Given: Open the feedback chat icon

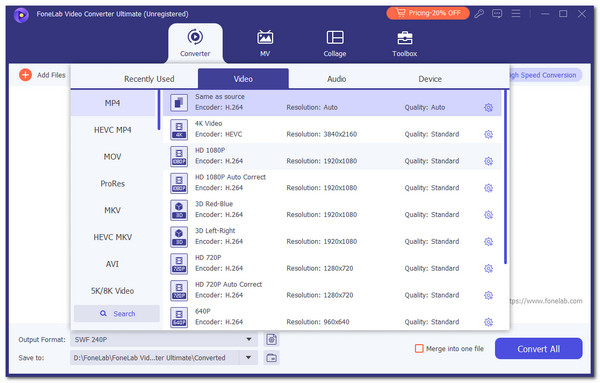Looking at the screenshot, I should (x=497, y=14).
